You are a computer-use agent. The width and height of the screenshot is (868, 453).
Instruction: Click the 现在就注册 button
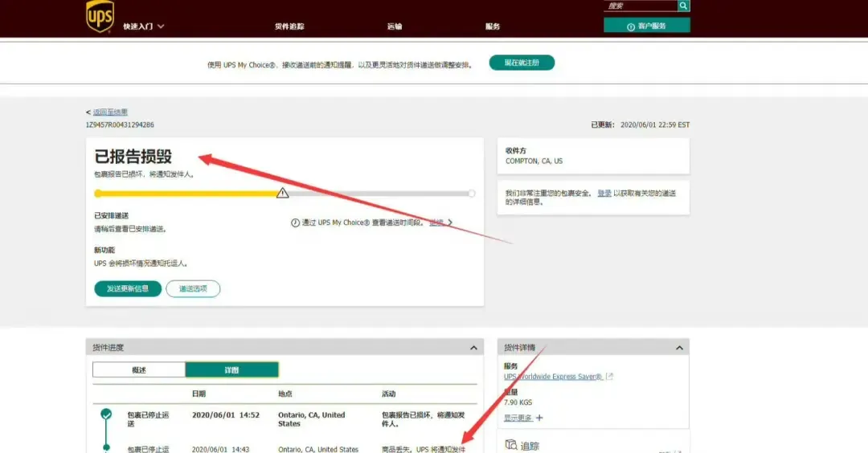(x=522, y=63)
